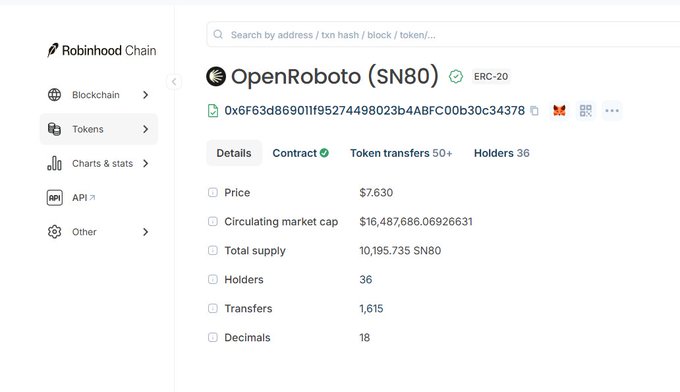Click the ERC-20 tag
This screenshot has height=392, width=680.
click(x=491, y=76)
